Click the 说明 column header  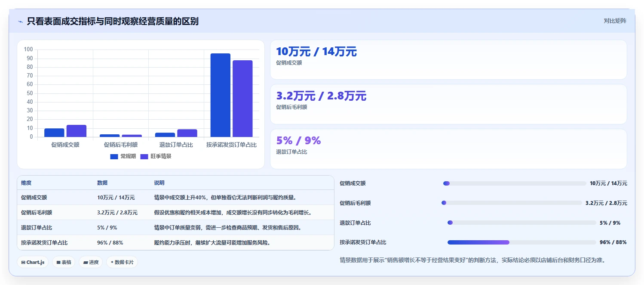[x=159, y=183]
